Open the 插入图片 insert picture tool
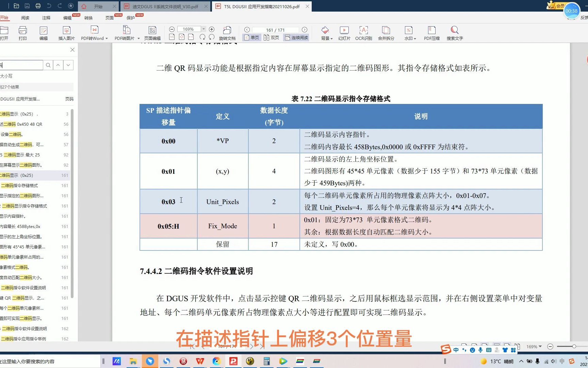 coord(66,33)
